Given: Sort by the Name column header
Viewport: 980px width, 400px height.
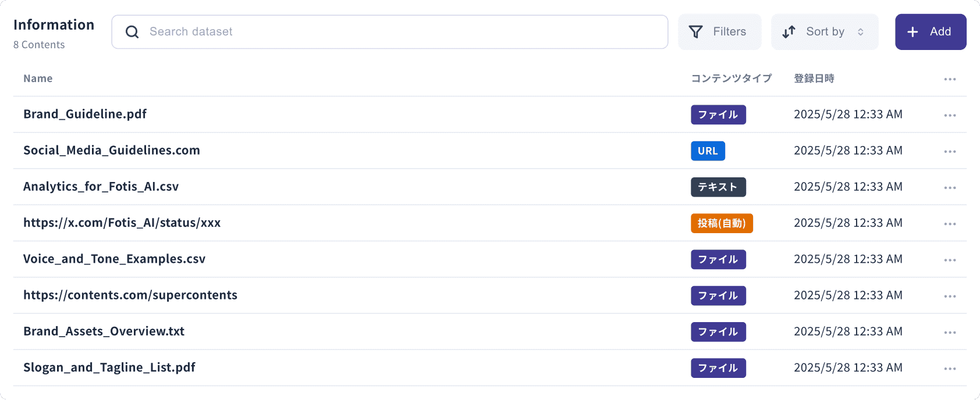Looking at the screenshot, I should (x=38, y=78).
